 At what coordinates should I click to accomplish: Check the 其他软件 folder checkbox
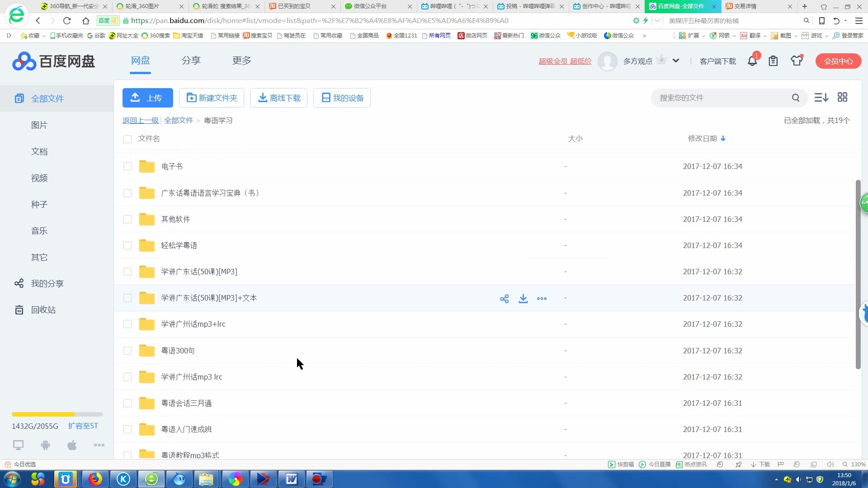127,220
